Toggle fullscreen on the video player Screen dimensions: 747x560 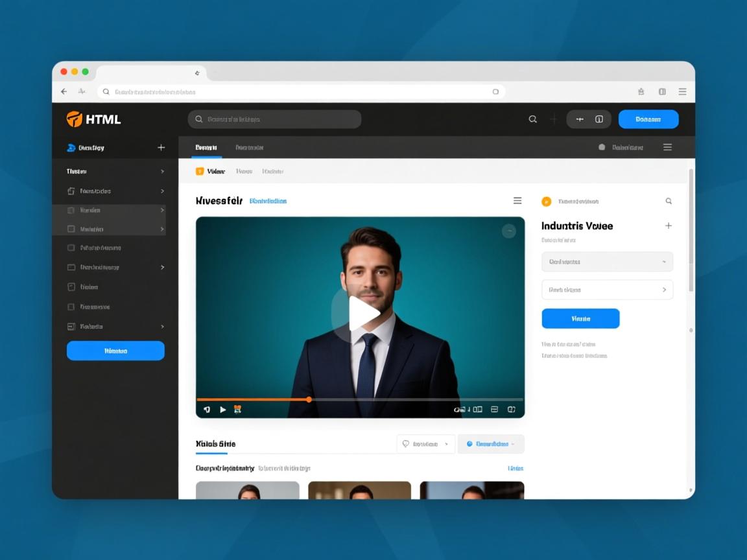coord(512,410)
